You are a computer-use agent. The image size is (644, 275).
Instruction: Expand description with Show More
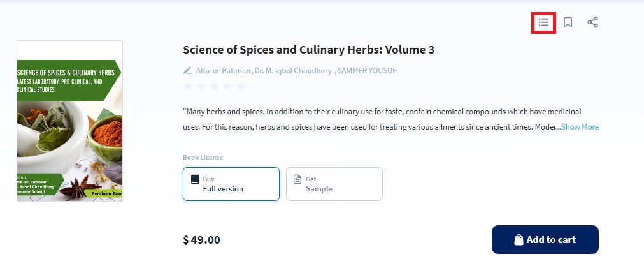click(x=578, y=127)
